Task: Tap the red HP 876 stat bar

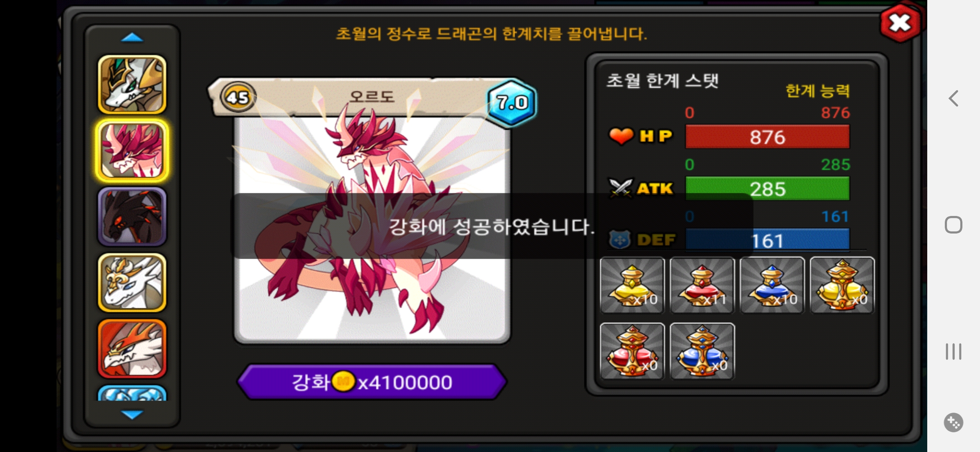Action: coord(767,137)
